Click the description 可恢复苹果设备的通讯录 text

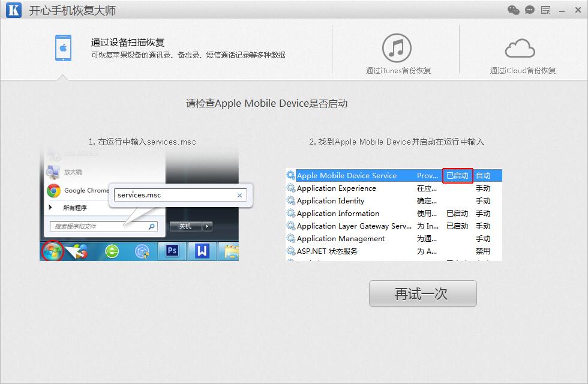point(188,55)
